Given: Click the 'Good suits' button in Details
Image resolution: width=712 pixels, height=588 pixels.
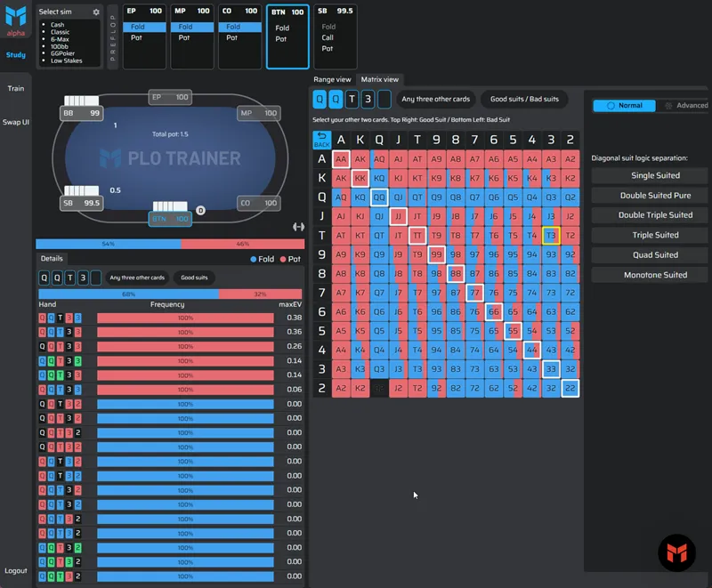Looking at the screenshot, I should click(194, 278).
